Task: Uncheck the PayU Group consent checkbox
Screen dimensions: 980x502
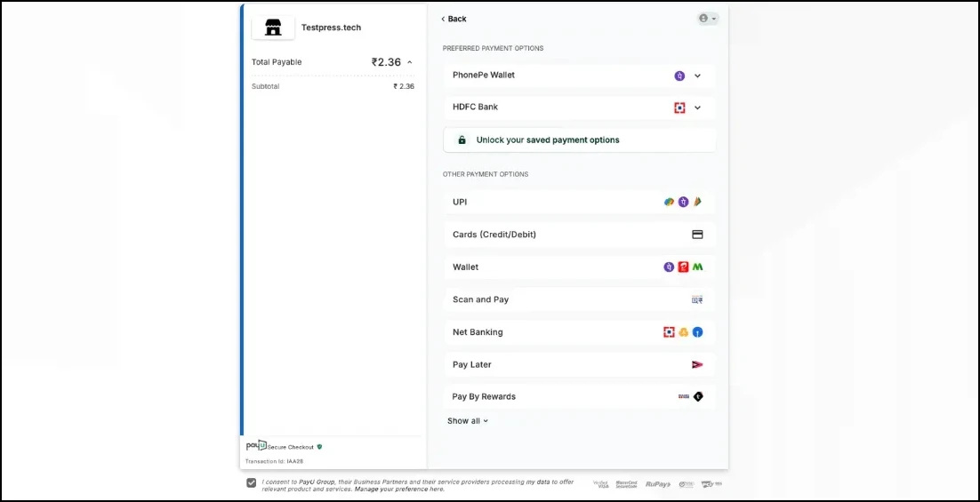Action: pyautogui.click(x=252, y=482)
